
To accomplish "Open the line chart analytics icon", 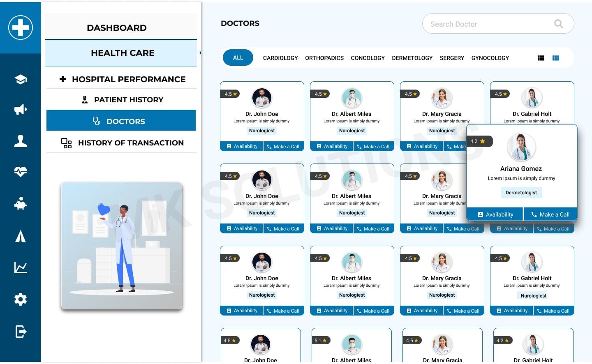I will click(x=21, y=268).
